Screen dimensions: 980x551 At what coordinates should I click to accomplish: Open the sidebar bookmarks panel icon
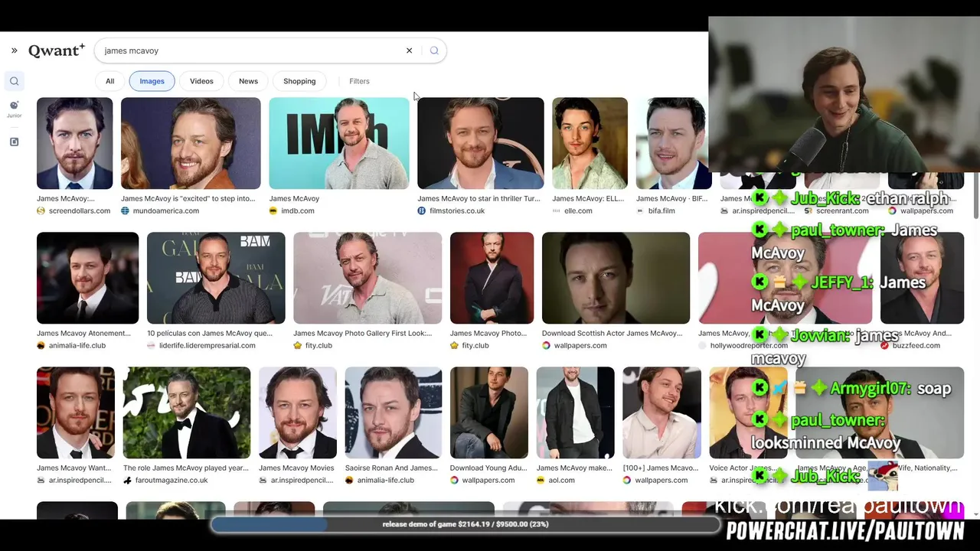14,142
